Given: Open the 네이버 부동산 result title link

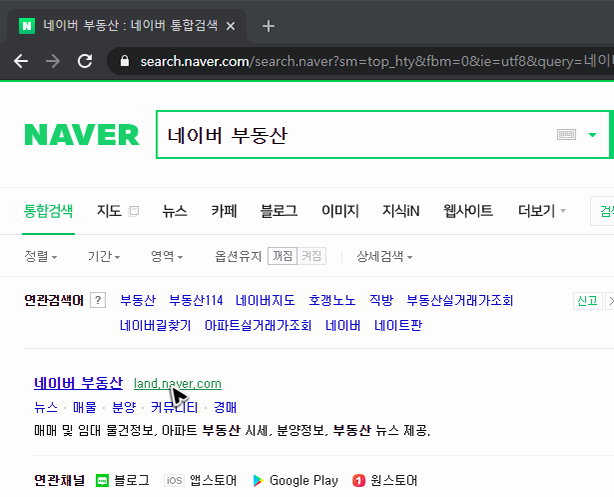Looking at the screenshot, I should [x=78, y=383].
